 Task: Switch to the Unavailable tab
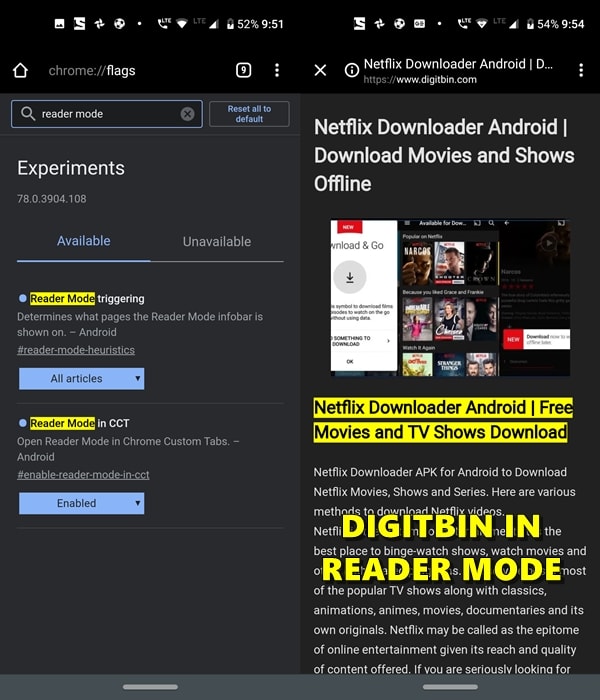click(216, 241)
